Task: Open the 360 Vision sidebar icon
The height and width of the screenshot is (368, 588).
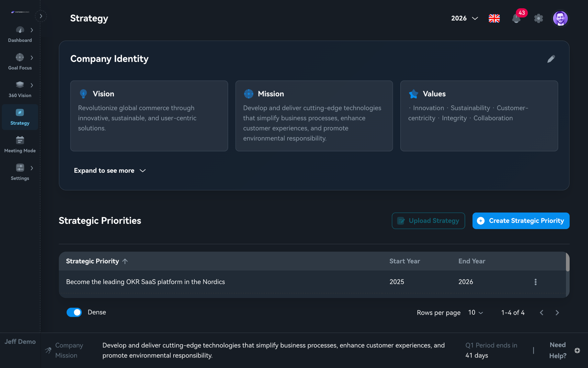Action: [20, 85]
